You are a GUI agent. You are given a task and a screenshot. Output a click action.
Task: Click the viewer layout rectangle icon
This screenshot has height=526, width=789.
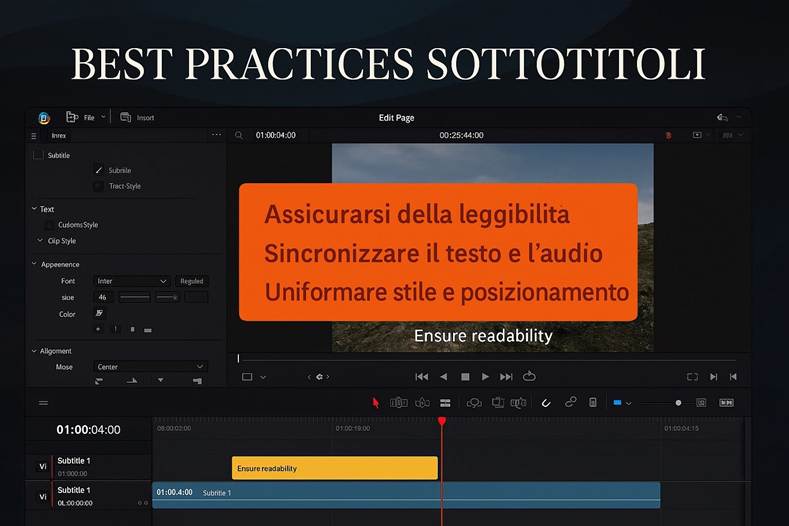pyautogui.click(x=247, y=377)
